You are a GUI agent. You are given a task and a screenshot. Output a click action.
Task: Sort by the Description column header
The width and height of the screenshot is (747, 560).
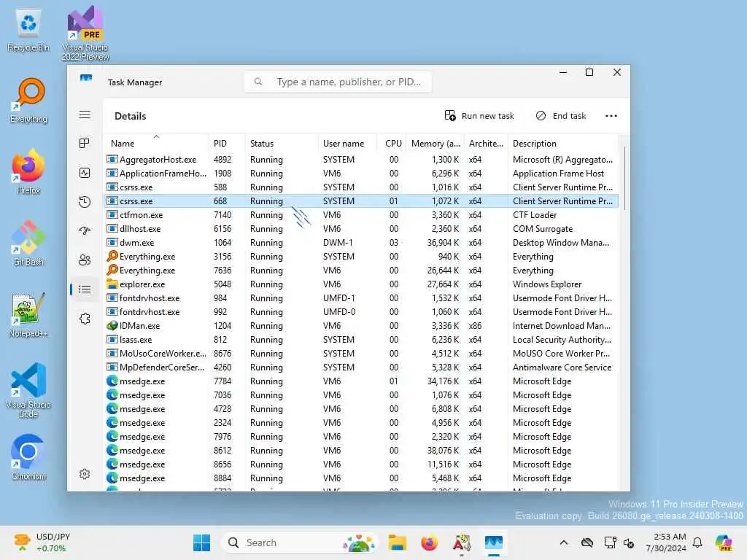(562, 143)
